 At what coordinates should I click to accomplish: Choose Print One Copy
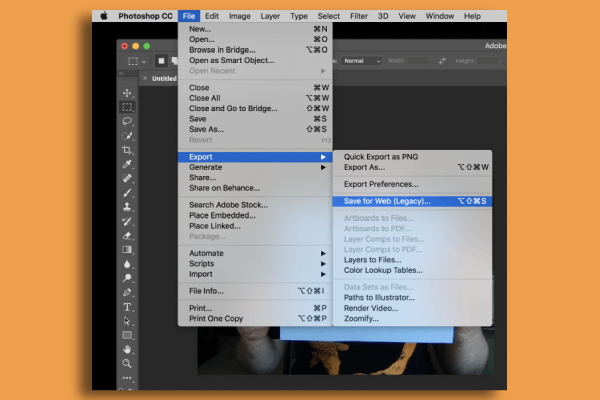click(255, 318)
